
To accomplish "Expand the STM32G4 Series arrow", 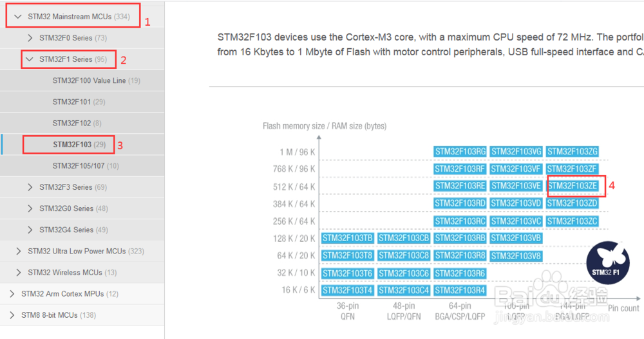I will click(x=30, y=230).
